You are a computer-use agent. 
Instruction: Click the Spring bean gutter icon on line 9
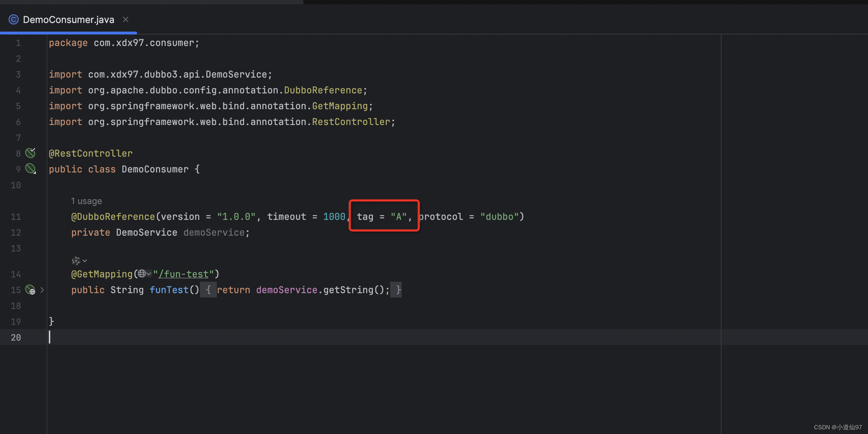[x=31, y=168]
